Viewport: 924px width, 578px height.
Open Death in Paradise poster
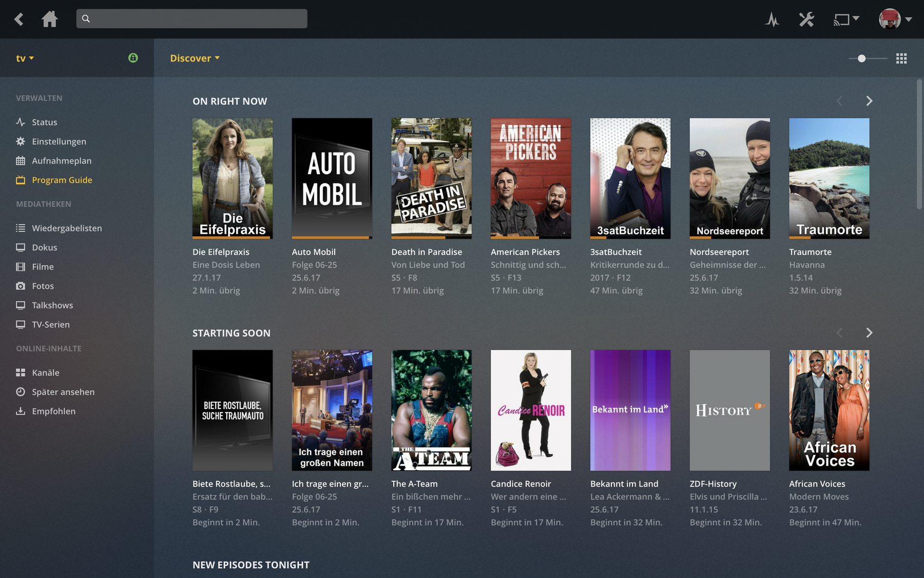(x=431, y=178)
